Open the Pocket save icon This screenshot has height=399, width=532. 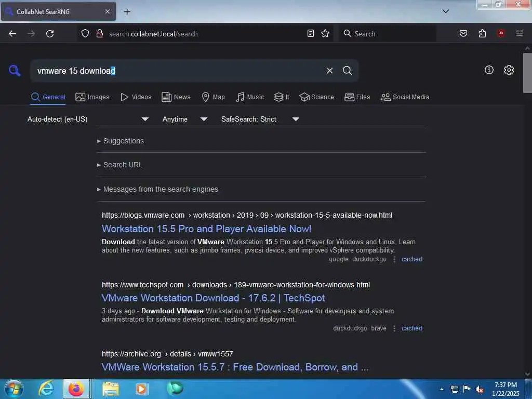(463, 33)
